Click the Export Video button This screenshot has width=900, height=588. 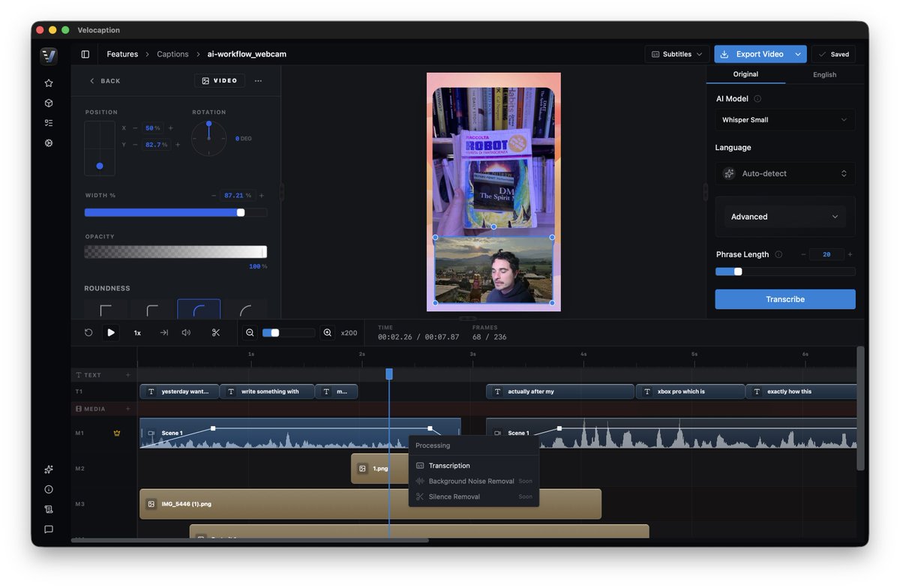pyautogui.click(x=752, y=54)
